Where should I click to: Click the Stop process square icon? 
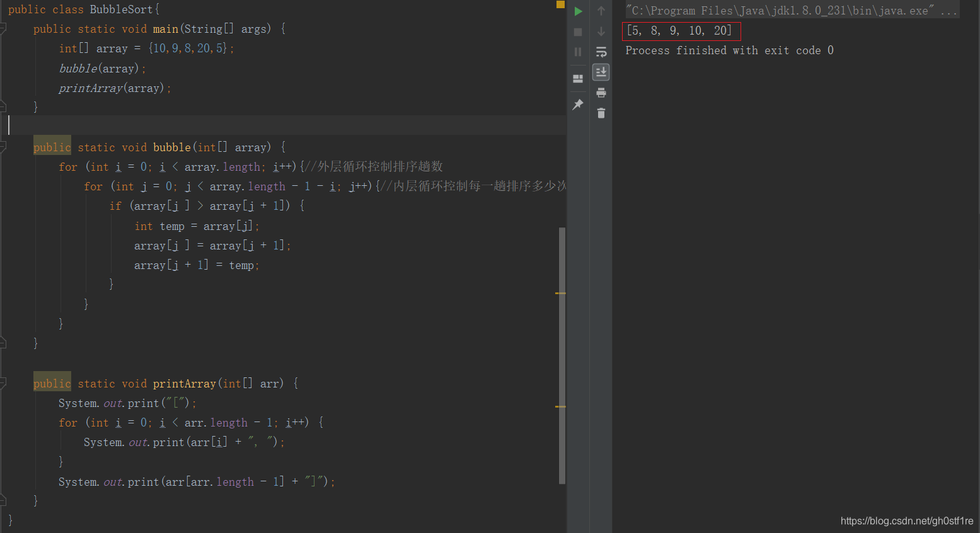click(x=578, y=32)
